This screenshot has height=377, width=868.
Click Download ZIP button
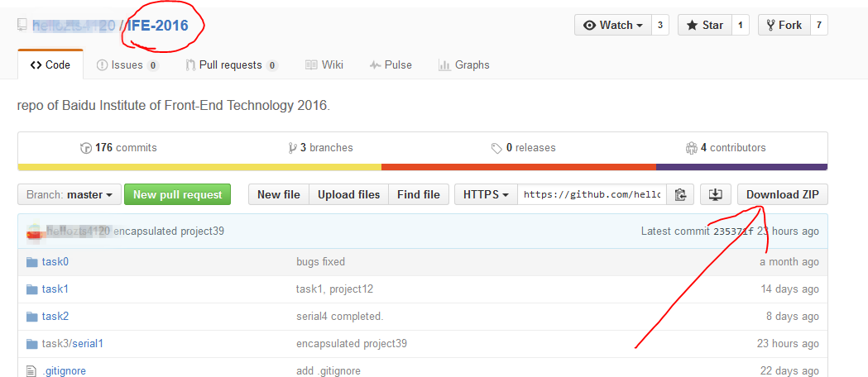(x=782, y=194)
